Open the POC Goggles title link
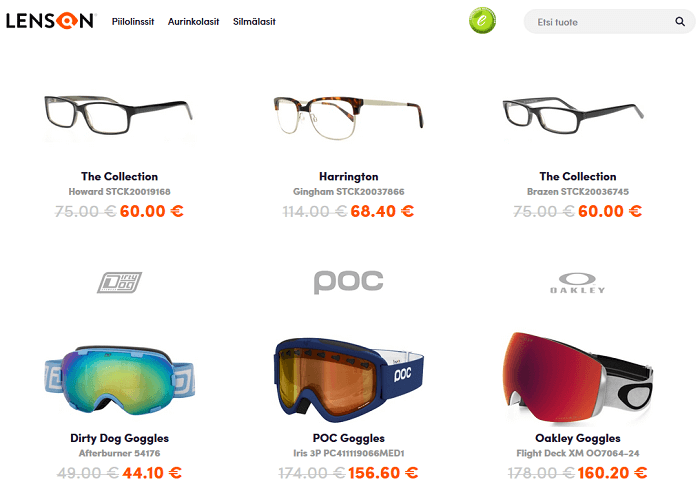700x495 pixels. (x=349, y=438)
